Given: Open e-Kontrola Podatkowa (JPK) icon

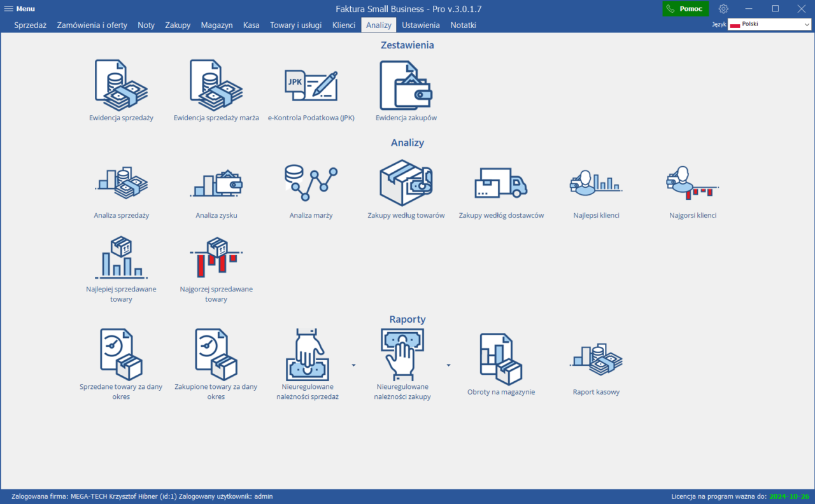Looking at the screenshot, I should [311, 86].
